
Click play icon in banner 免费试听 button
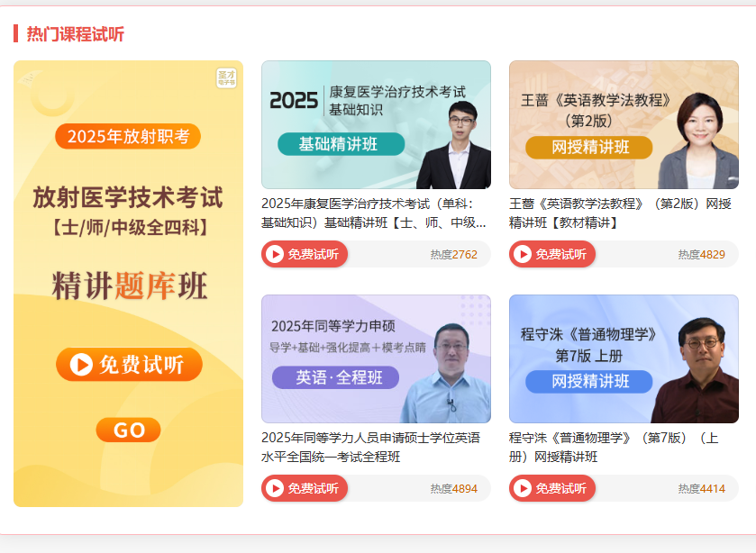[81, 365]
